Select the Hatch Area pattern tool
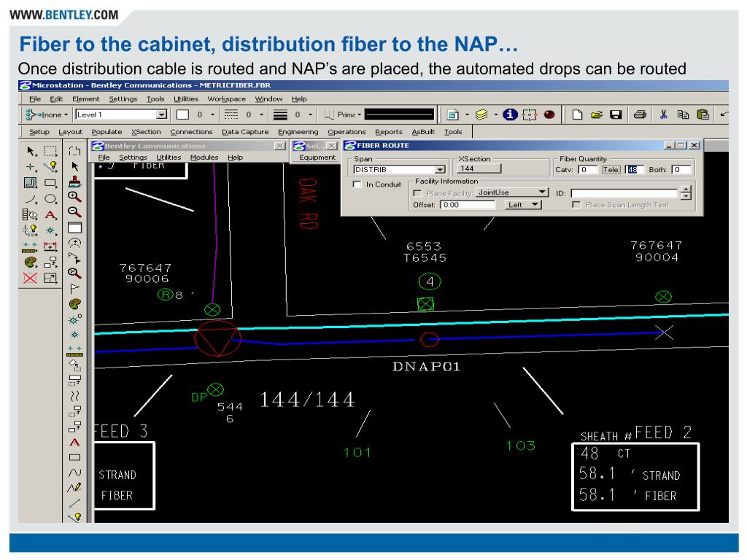This screenshot has width=747, height=560. click(30, 183)
